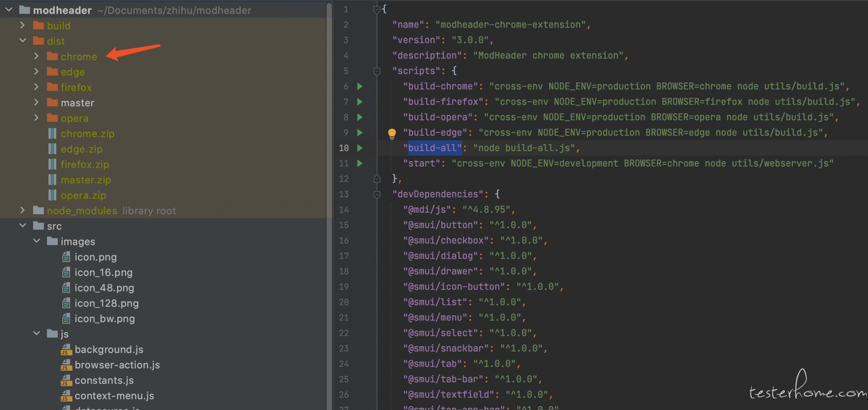
Task: Expand the firefox folder under dist
Action: click(36, 87)
